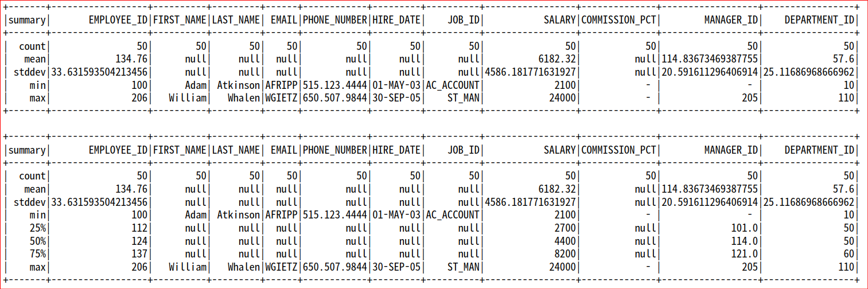Select the 50% row label
Image resolution: width=868 pixels, height=289 pixels.
(x=37, y=241)
